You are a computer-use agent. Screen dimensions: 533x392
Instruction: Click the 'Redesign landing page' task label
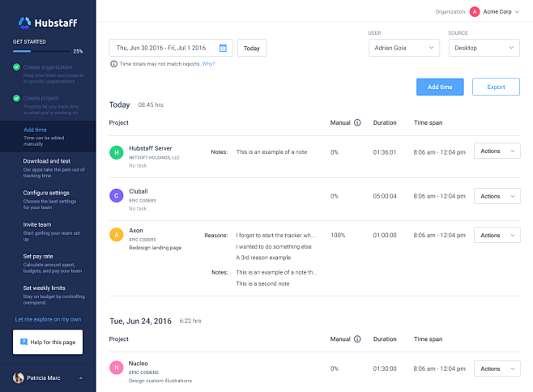156,248
